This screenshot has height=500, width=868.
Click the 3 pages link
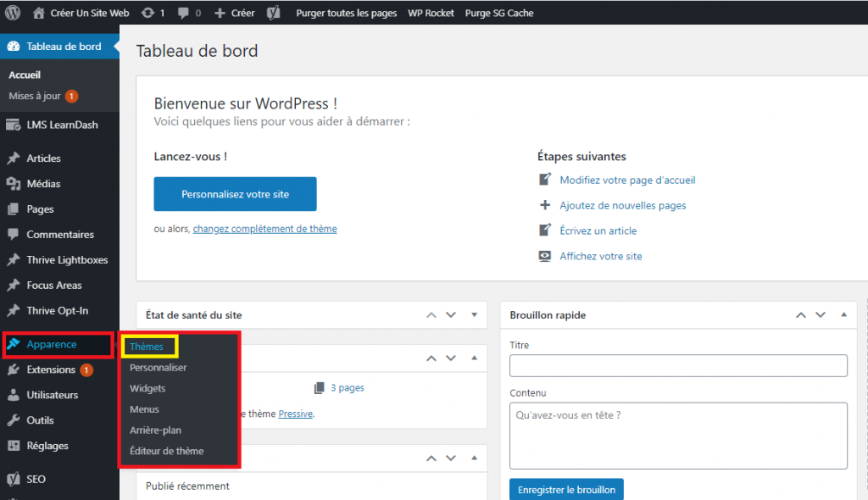[348, 387]
